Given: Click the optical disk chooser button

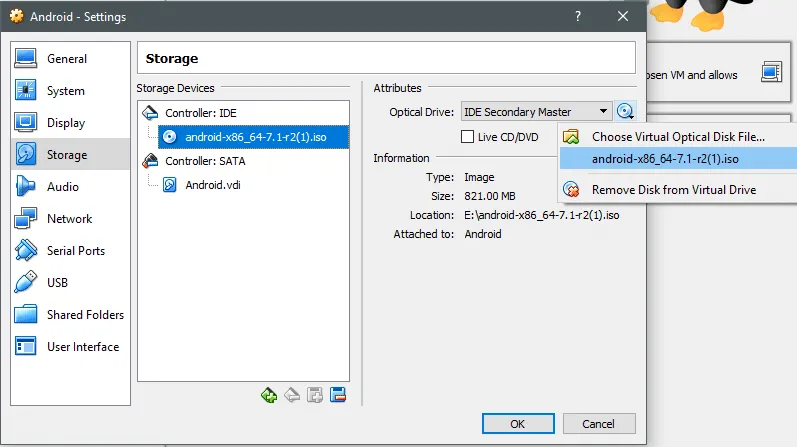Looking at the screenshot, I should pos(626,112).
